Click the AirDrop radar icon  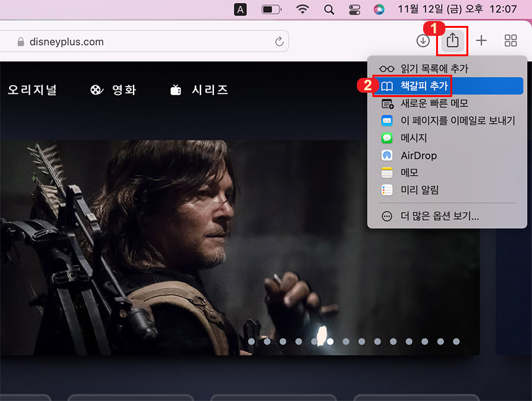[387, 155]
